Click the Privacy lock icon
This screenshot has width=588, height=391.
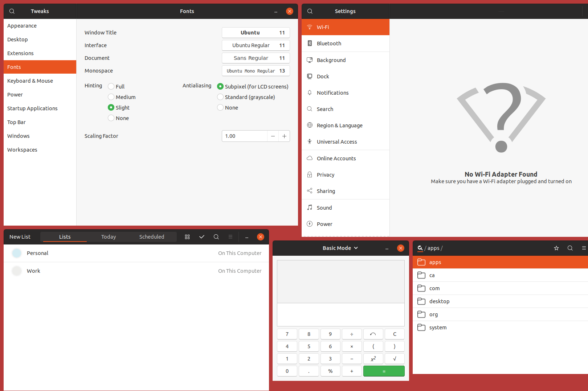click(310, 174)
